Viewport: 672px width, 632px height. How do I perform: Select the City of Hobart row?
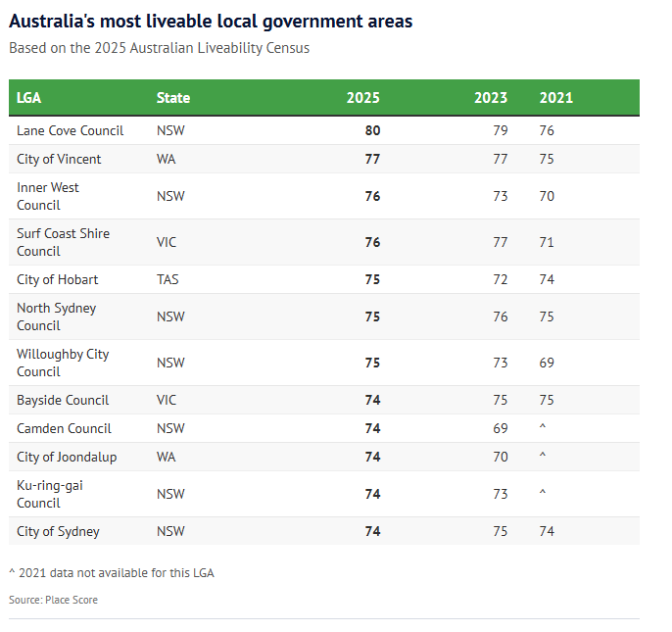click(x=58, y=279)
